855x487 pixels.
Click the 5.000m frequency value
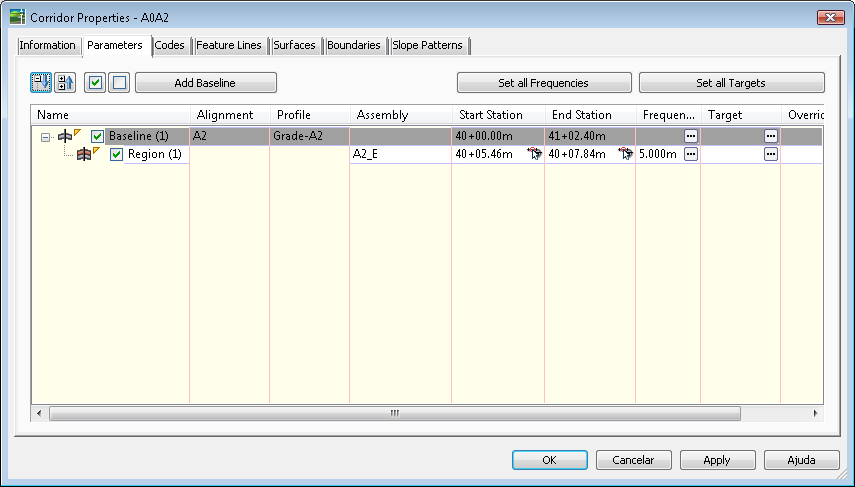(x=658, y=154)
